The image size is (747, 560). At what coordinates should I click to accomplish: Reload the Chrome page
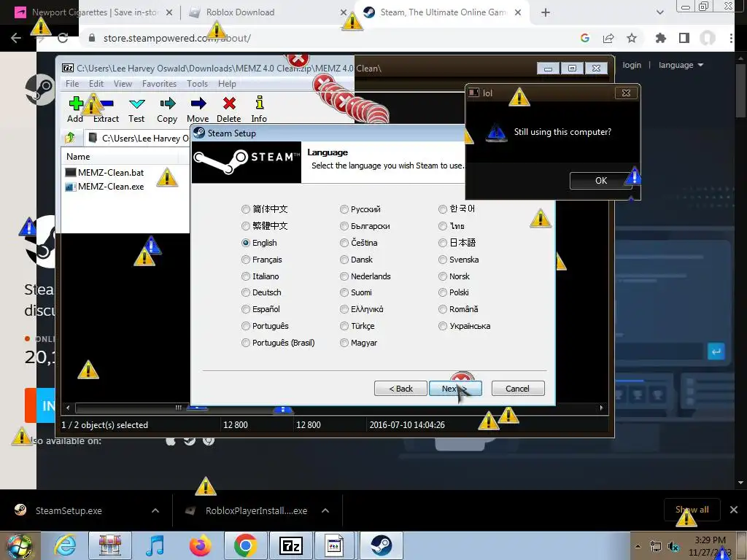click(x=63, y=38)
